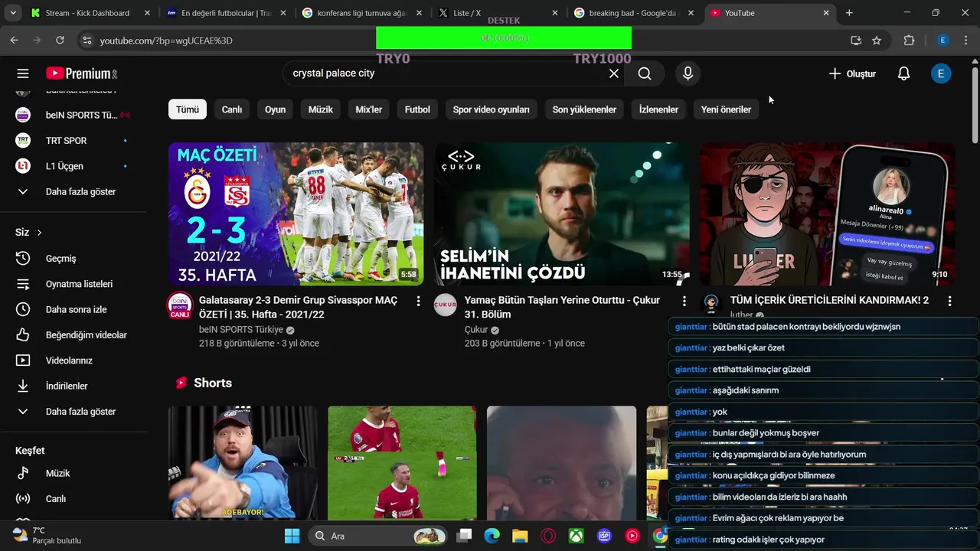Click Windows taskbar search box Ara

click(379, 536)
